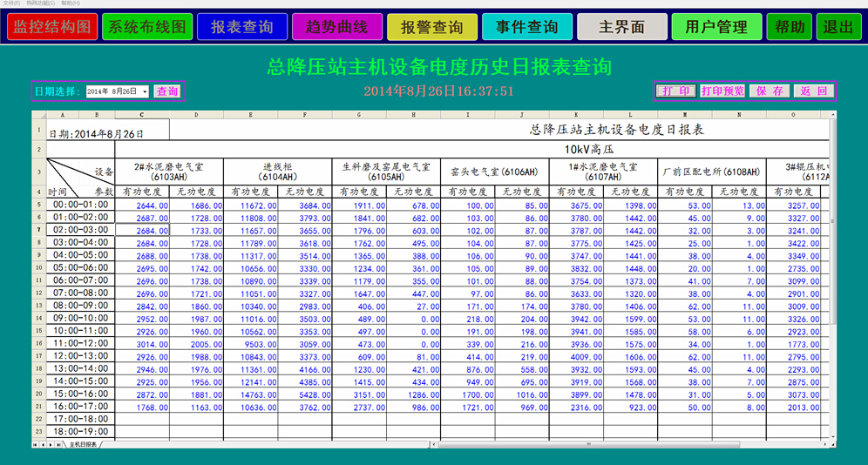Select cell with value 2644.00 in column C
Viewport: 868px width, 465px height.
pos(141,205)
